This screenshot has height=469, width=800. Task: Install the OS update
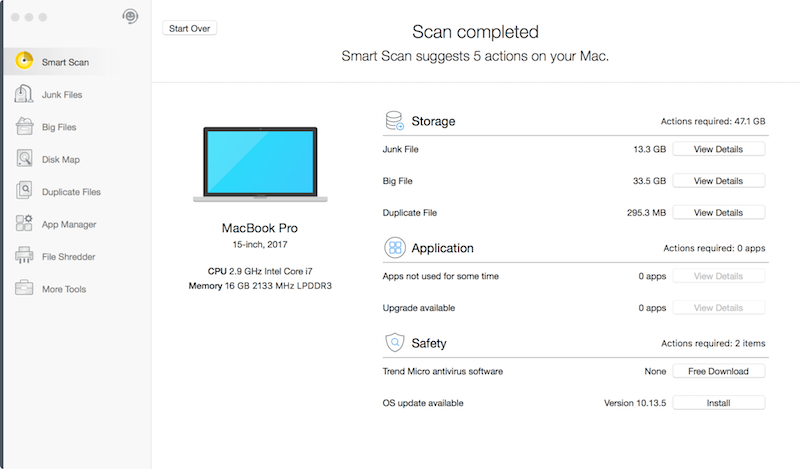pyautogui.click(x=718, y=403)
